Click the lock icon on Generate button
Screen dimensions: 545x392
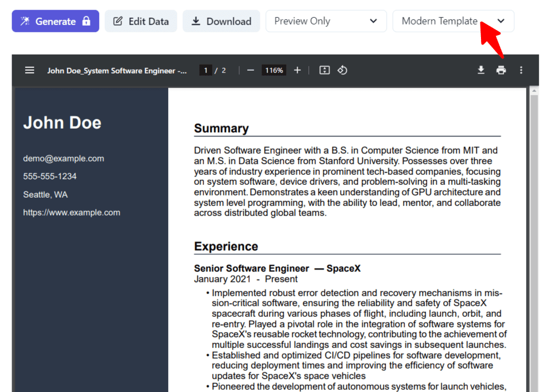[x=86, y=21]
